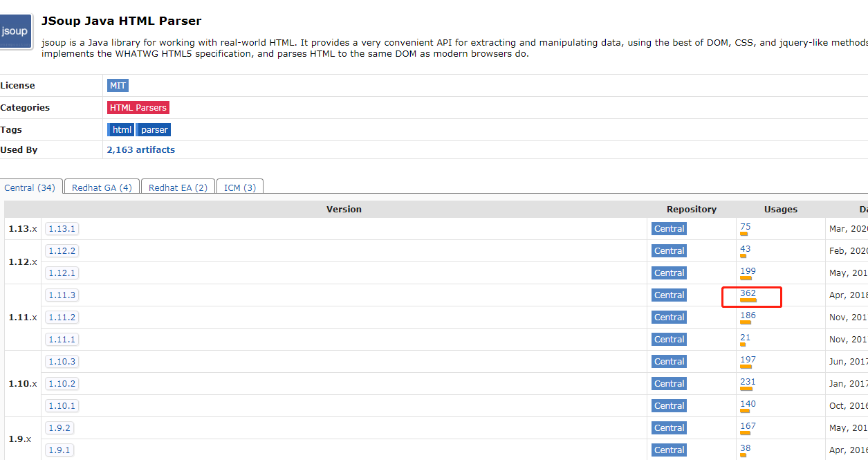The width and height of the screenshot is (868, 460).
Task: Switch to the ICM (3) tab
Action: [x=240, y=187]
